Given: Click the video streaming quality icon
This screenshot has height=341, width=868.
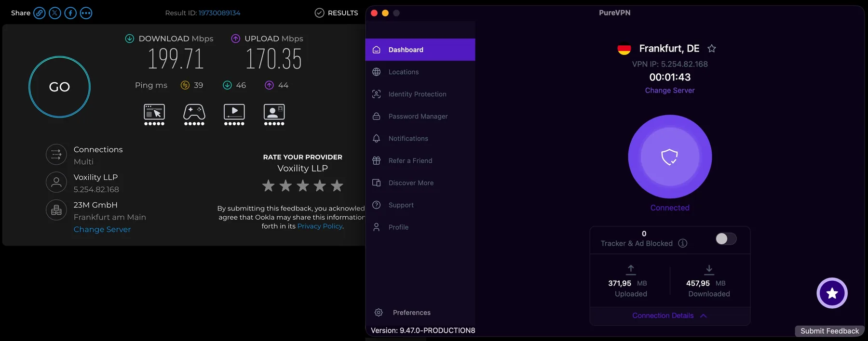Looking at the screenshot, I should pos(234,115).
